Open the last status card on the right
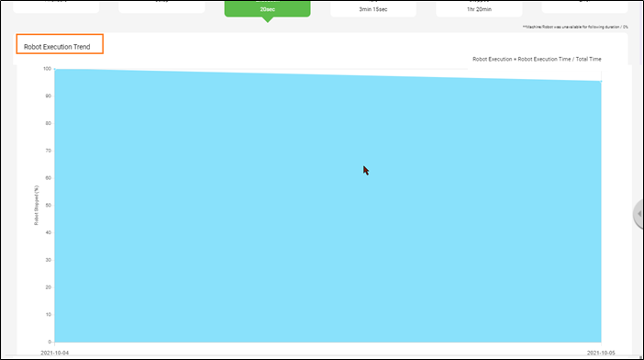 coord(584,6)
